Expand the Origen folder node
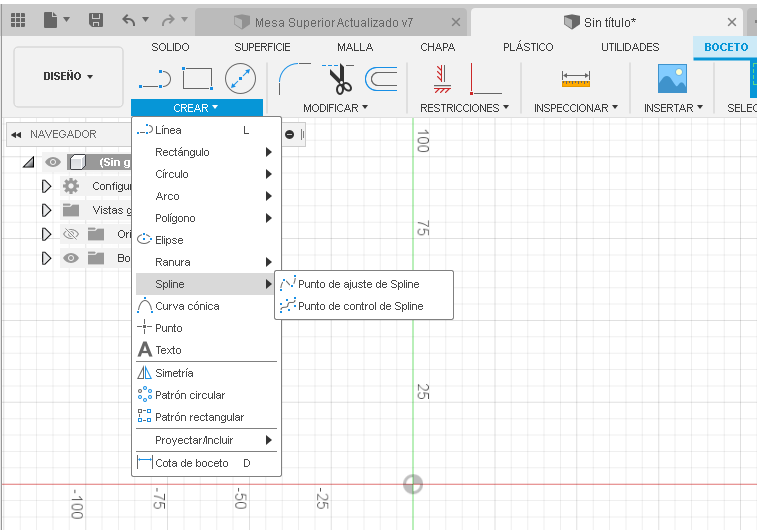The height and width of the screenshot is (530, 757). 46,235
